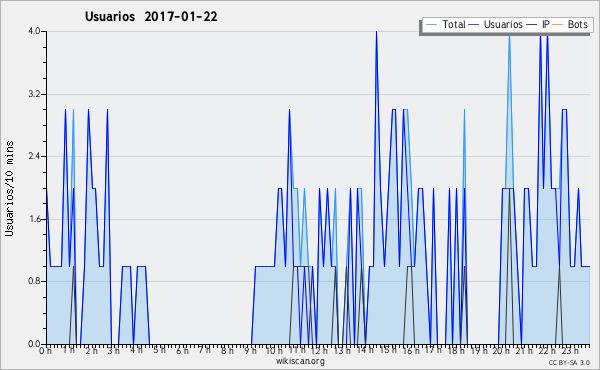Viewport: 600px width, 370px height.
Task: Click the 'IP' legend label
Action: coord(546,24)
